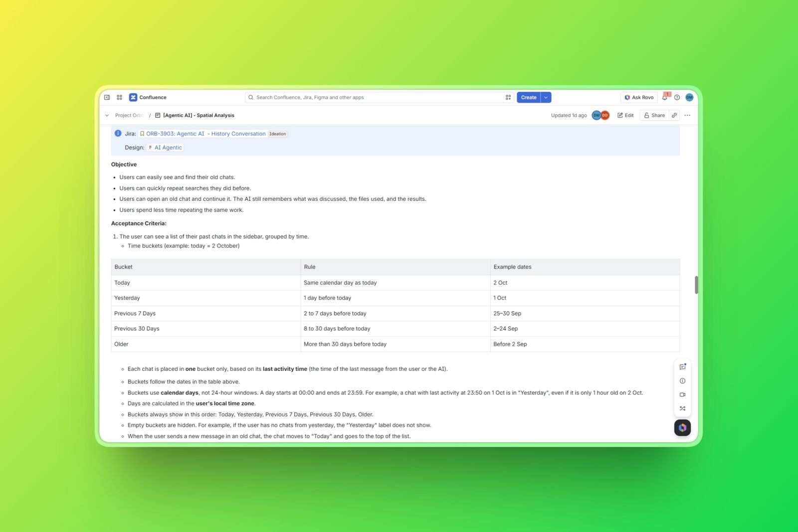Click the shuffle automation icon
The width and height of the screenshot is (798, 532).
tap(682, 408)
